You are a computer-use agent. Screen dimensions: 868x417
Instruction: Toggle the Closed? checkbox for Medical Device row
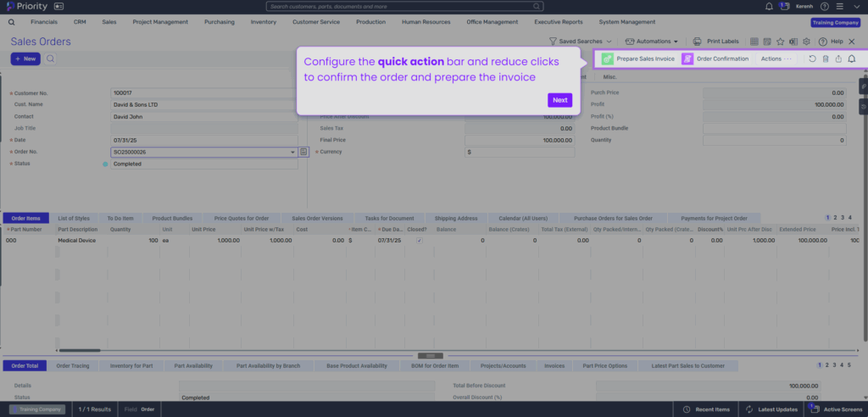pyautogui.click(x=419, y=241)
